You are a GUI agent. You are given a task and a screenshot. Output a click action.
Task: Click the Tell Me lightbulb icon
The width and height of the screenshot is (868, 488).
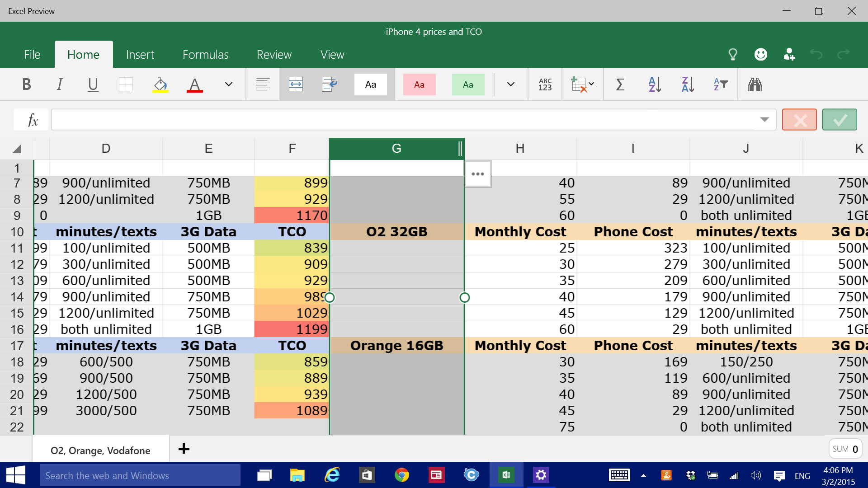coord(733,55)
